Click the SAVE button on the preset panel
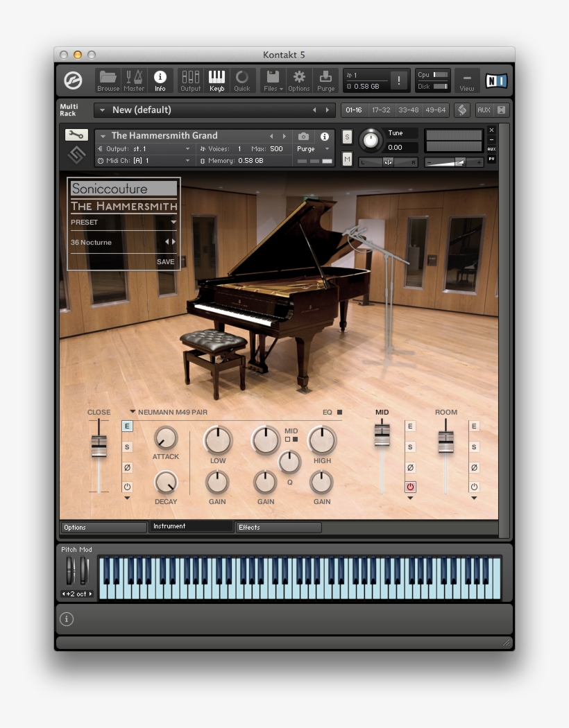Viewport: 569px width, 728px height. tap(167, 261)
